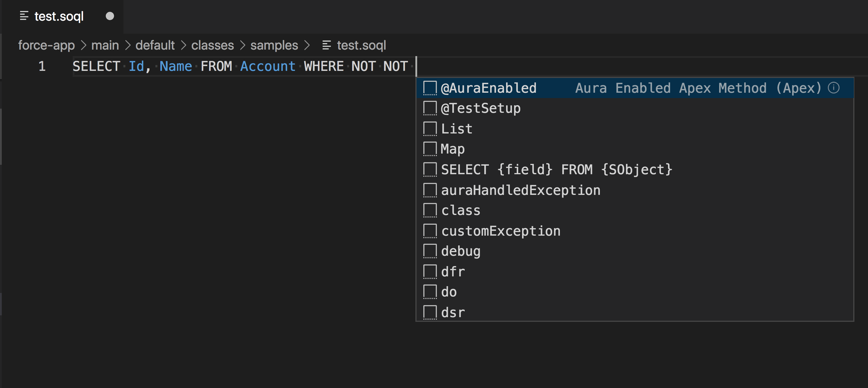
Task: Click the snippet icon beside customException
Action: pos(430,230)
